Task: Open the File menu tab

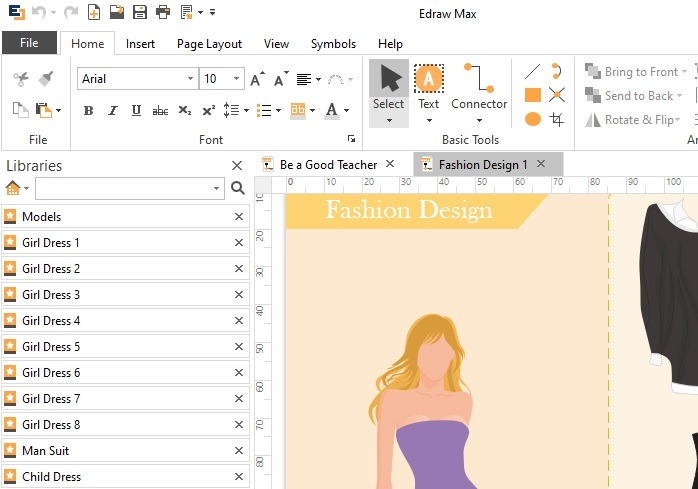Action: [x=29, y=43]
